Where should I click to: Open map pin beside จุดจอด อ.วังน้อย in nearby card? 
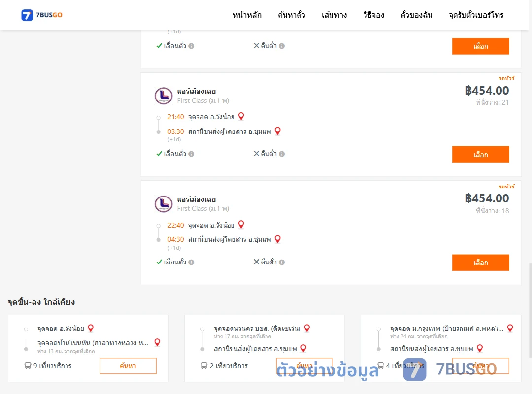pos(91,328)
